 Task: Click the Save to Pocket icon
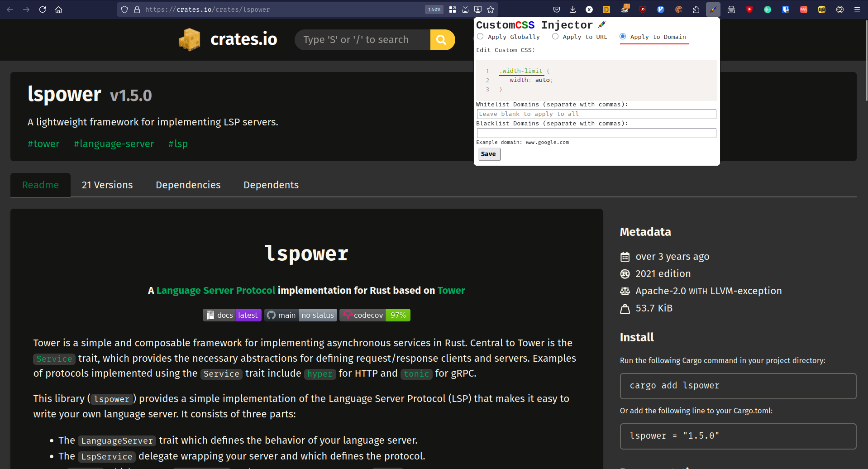click(x=557, y=10)
